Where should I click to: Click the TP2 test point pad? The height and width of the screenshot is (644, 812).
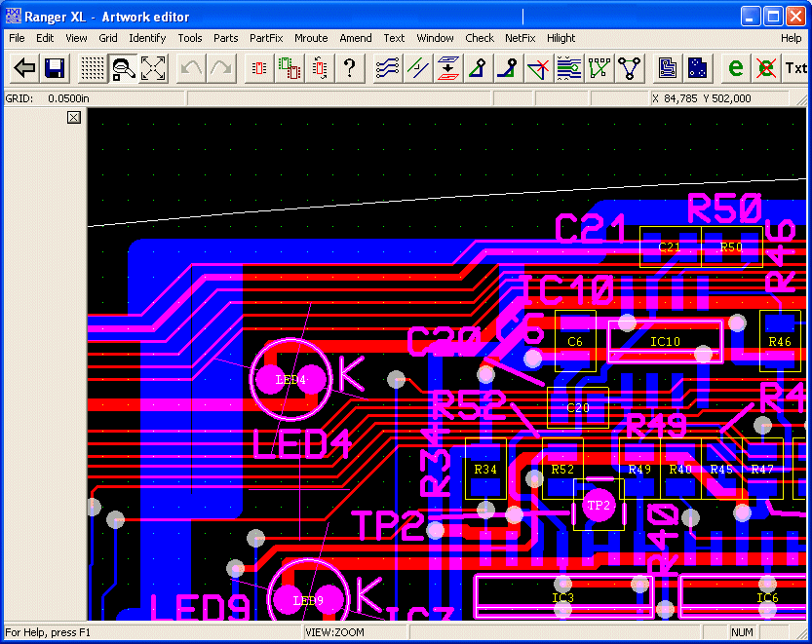598,506
